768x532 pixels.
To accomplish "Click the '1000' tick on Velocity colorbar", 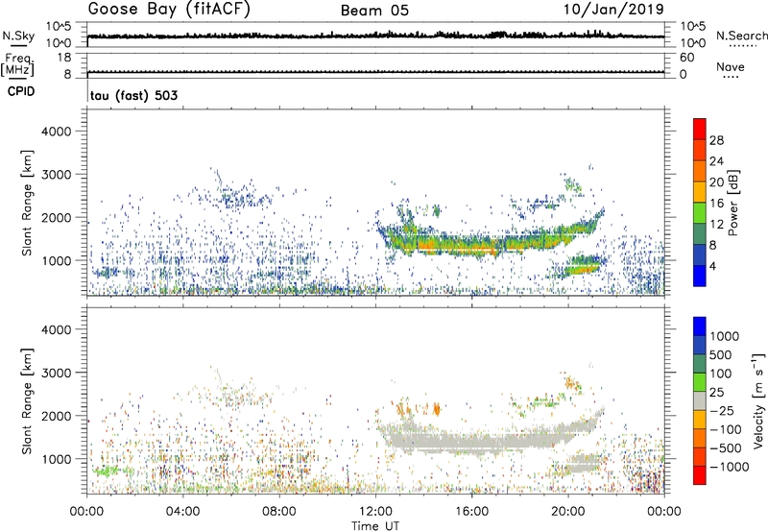I will (x=725, y=336).
